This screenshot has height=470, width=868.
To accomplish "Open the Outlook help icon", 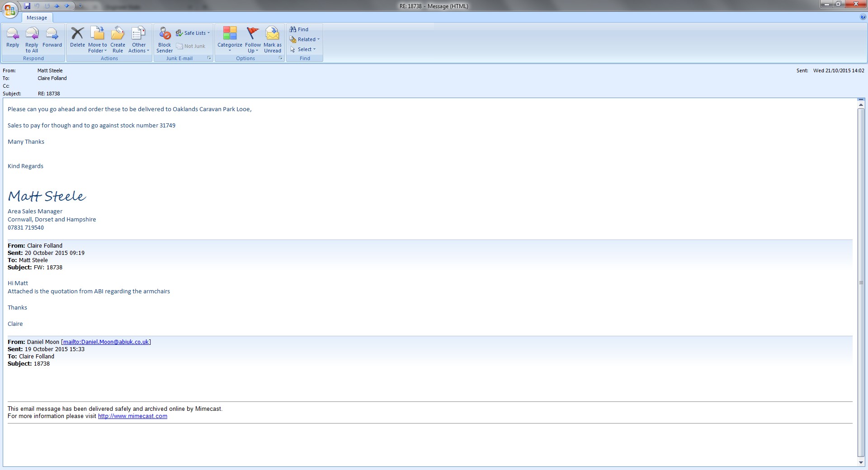I will pyautogui.click(x=863, y=17).
